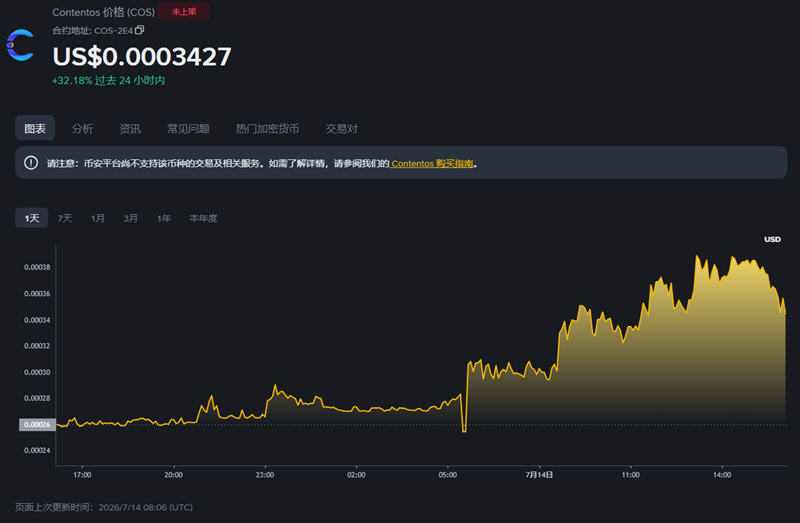Open the Contentos 购买指南 link
This screenshot has width=800, height=523.
click(432, 163)
